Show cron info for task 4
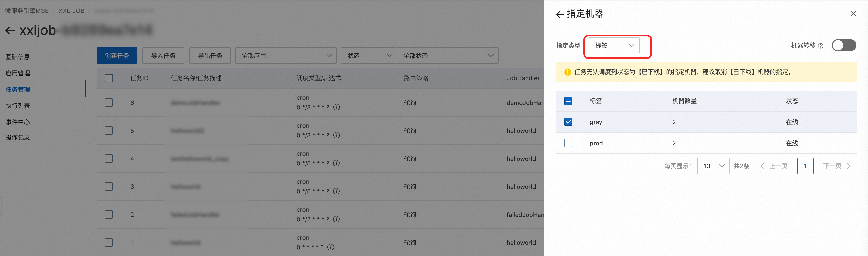The image size is (868, 256). [x=336, y=163]
